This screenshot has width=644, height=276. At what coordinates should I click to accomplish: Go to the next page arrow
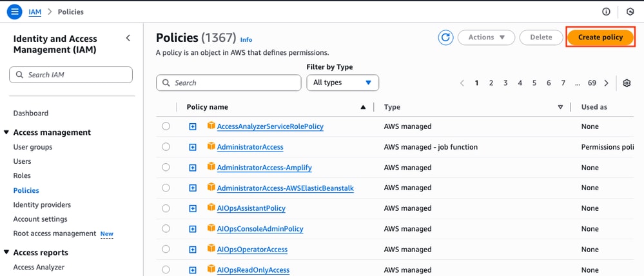coord(606,83)
